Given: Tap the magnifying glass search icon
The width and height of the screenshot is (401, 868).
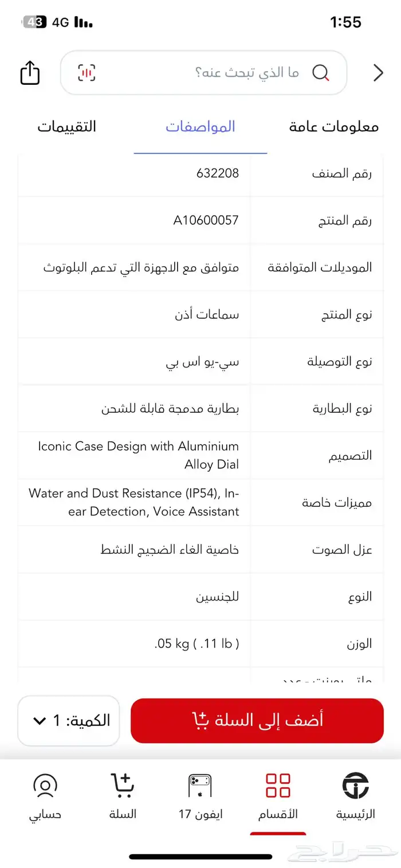Looking at the screenshot, I should [321, 73].
